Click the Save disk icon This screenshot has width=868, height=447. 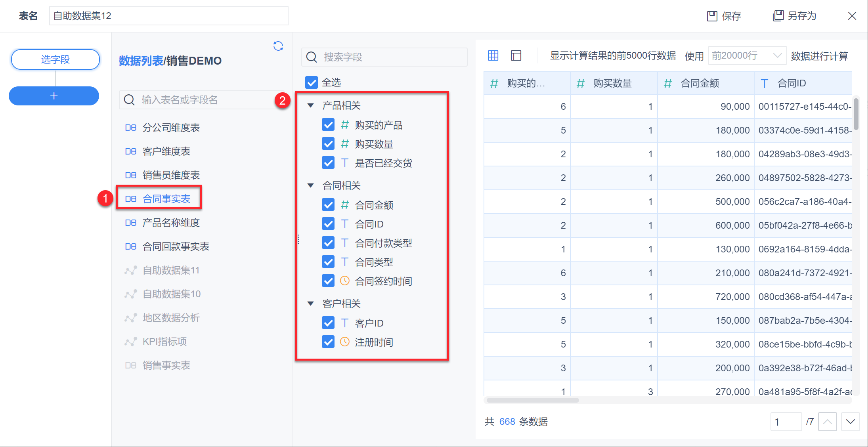click(x=712, y=16)
